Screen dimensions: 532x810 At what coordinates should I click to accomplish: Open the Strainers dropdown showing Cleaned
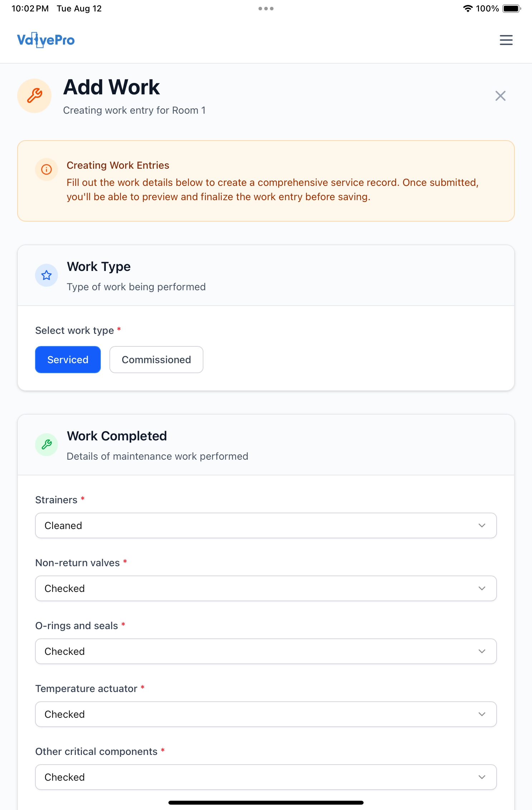[266, 525]
